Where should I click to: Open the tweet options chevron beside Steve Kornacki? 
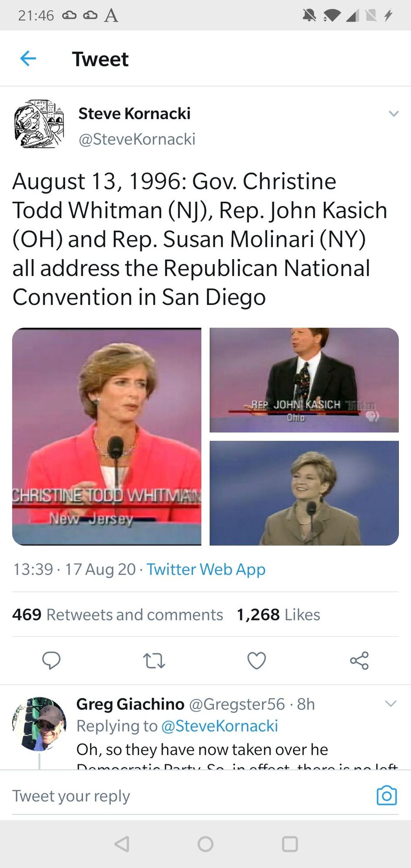pyautogui.click(x=394, y=114)
